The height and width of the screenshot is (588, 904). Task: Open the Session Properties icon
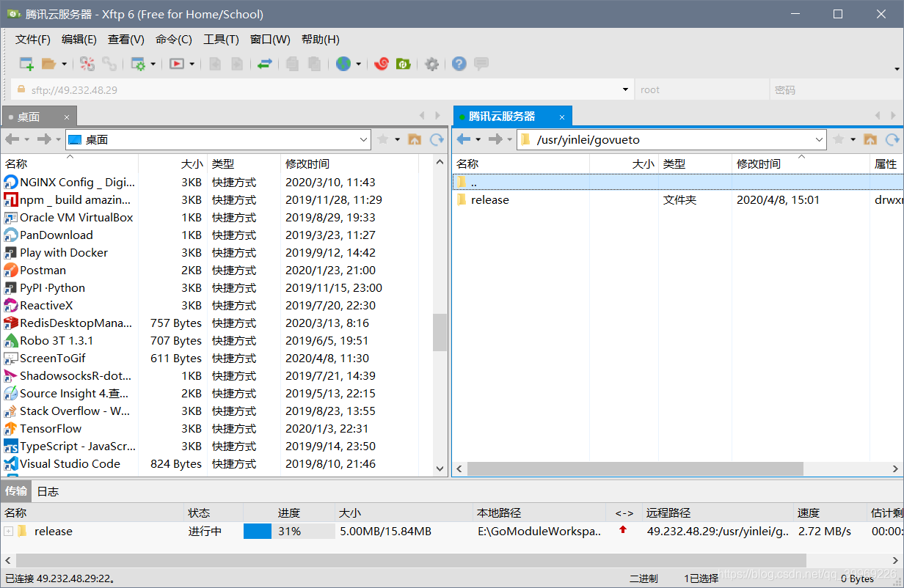coord(138,64)
